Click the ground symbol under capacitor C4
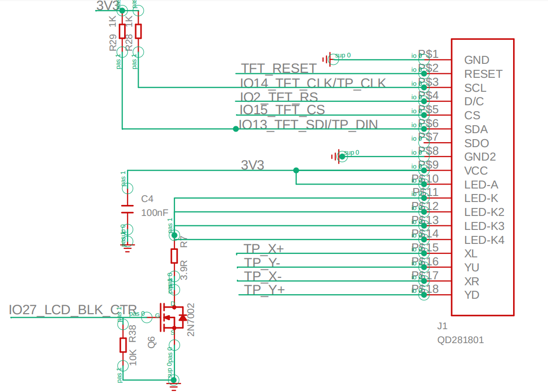 tap(128, 247)
